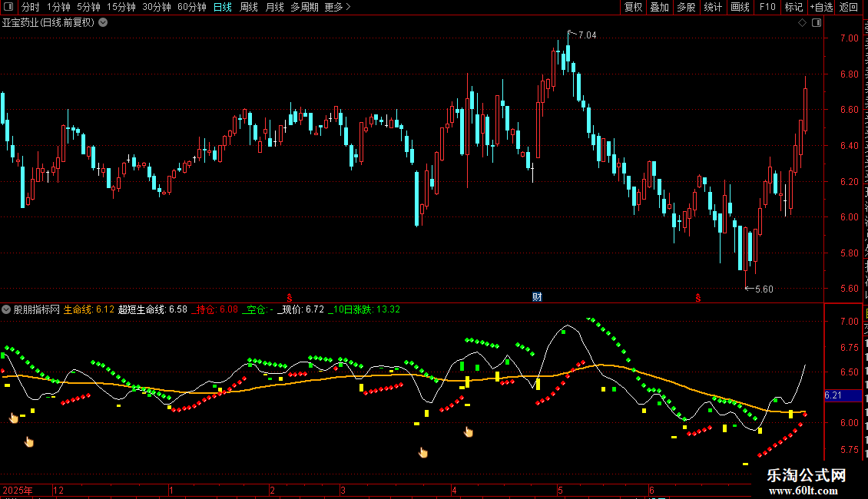The width and height of the screenshot is (868, 499).
Task: Click the 统计 statistics button
Action: 712,7
